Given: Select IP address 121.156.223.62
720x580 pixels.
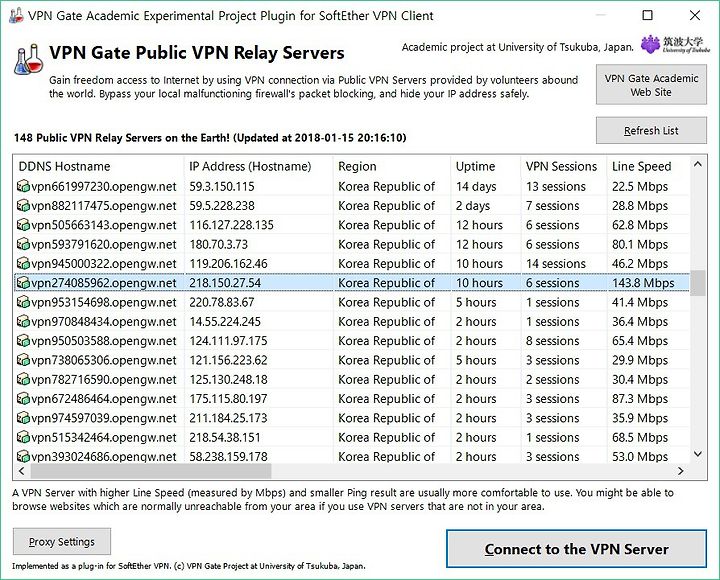Looking at the screenshot, I should [x=228, y=360].
